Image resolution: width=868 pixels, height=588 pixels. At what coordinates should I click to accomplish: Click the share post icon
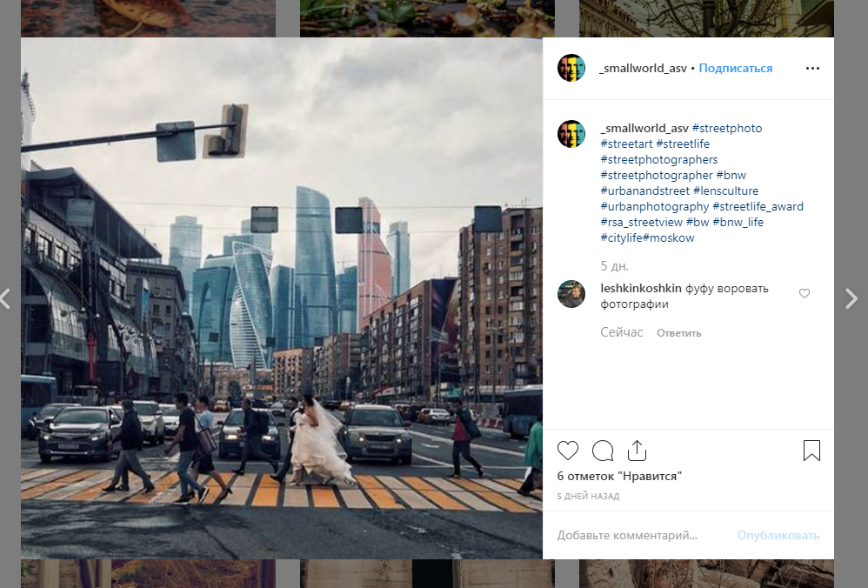pyautogui.click(x=637, y=451)
